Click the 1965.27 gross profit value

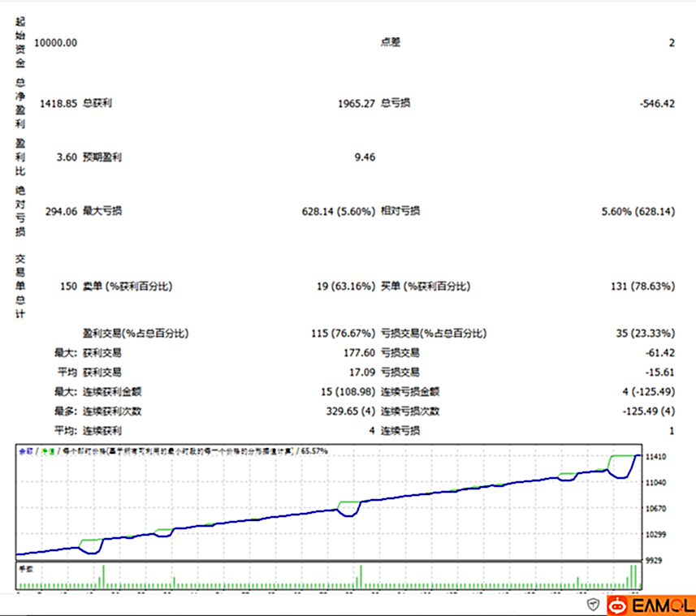click(356, 104)
